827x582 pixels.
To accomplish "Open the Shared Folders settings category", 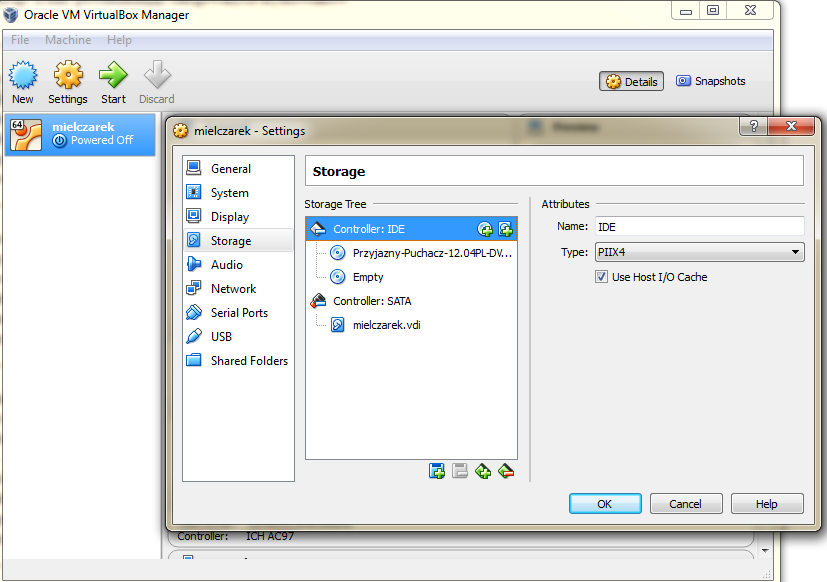I will (x=238, y=360).
